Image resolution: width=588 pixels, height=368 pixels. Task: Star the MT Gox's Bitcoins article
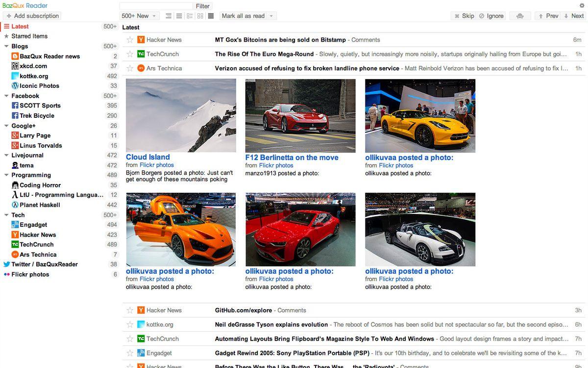(x=130, y=40)
